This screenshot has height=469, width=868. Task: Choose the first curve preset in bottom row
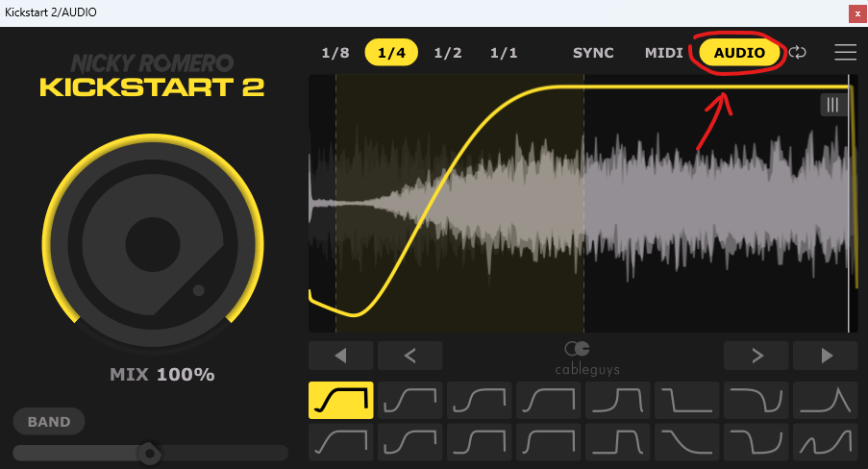340,442
